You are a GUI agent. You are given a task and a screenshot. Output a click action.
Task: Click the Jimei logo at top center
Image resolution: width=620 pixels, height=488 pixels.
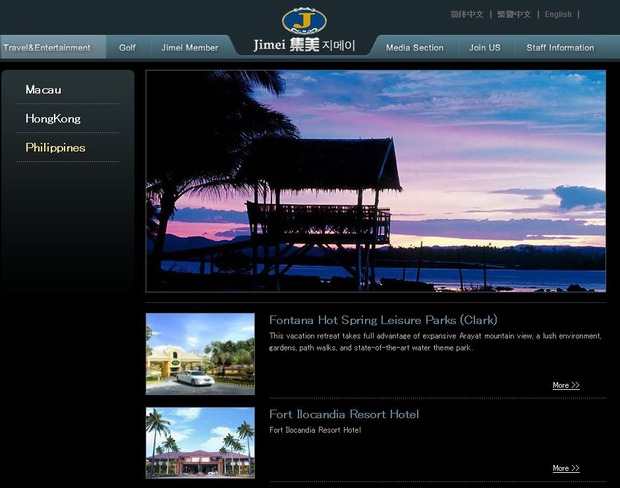304,30
